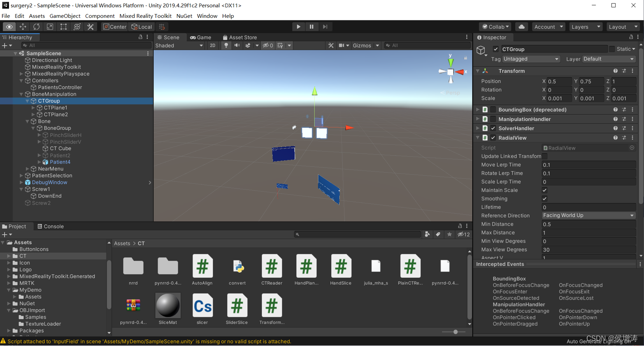The height and width of the screenshot is (346, 644).
Task: Disable RadialView component checkbox
Action: coord(493,138)
